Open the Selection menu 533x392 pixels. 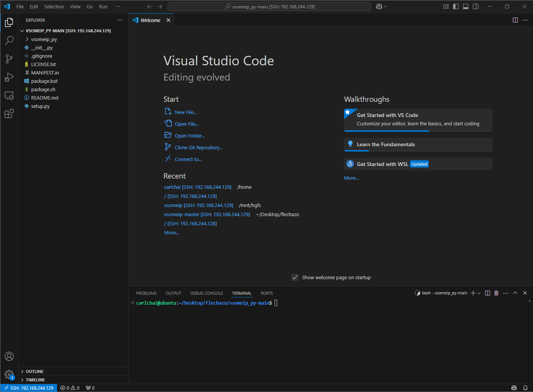[54, 6]
